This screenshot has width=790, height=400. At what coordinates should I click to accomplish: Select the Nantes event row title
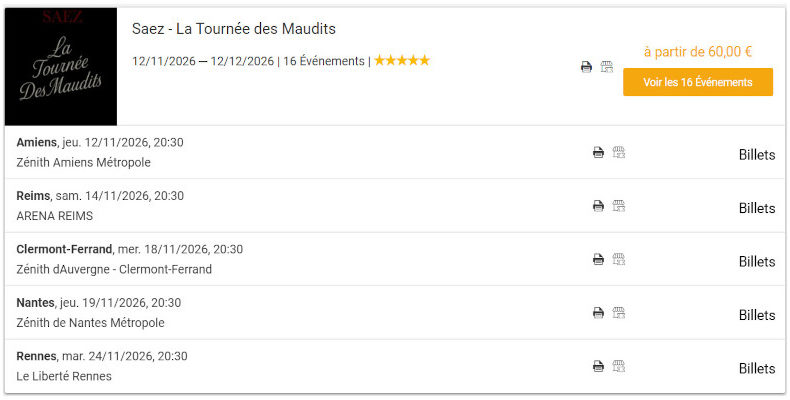(x=35, y=303)
